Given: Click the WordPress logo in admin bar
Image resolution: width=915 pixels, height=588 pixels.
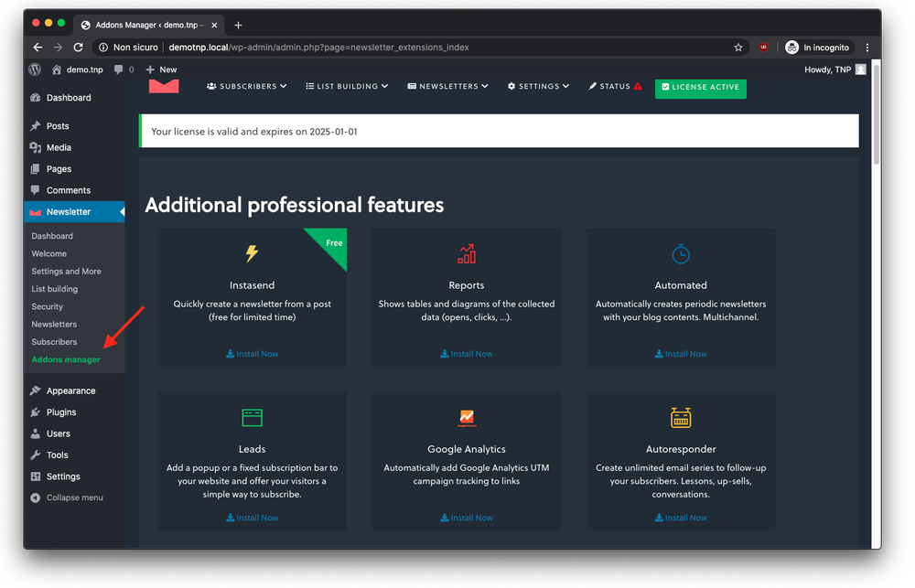Looking at the screenshot, I should point(35,69).
